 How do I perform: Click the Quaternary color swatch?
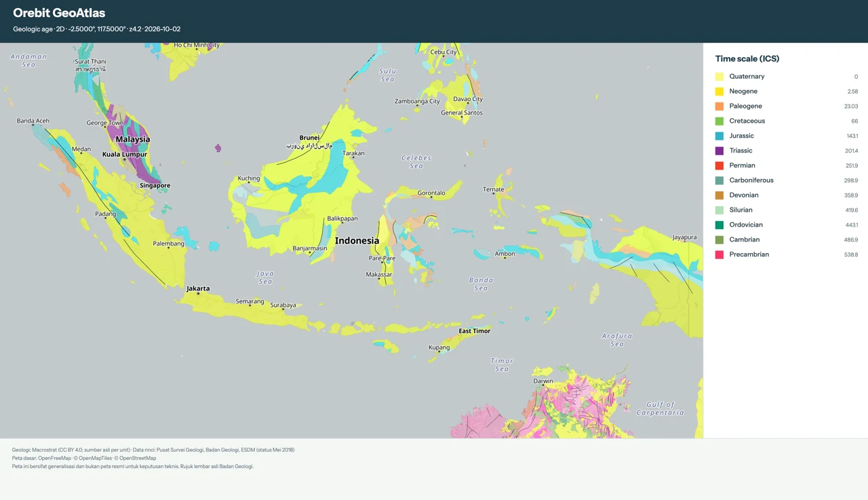(x=719, y=77)
